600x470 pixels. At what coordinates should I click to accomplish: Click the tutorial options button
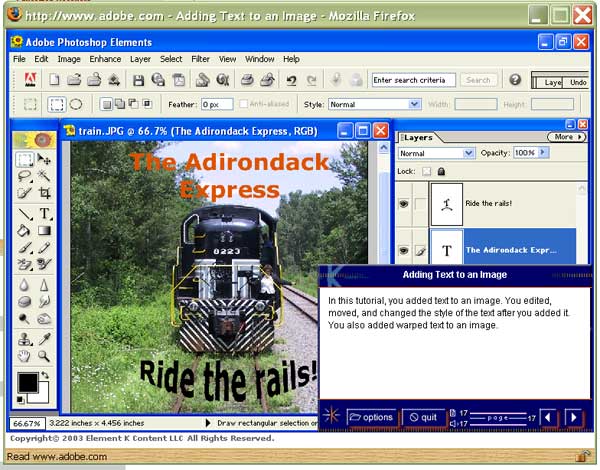pos(371,417)
